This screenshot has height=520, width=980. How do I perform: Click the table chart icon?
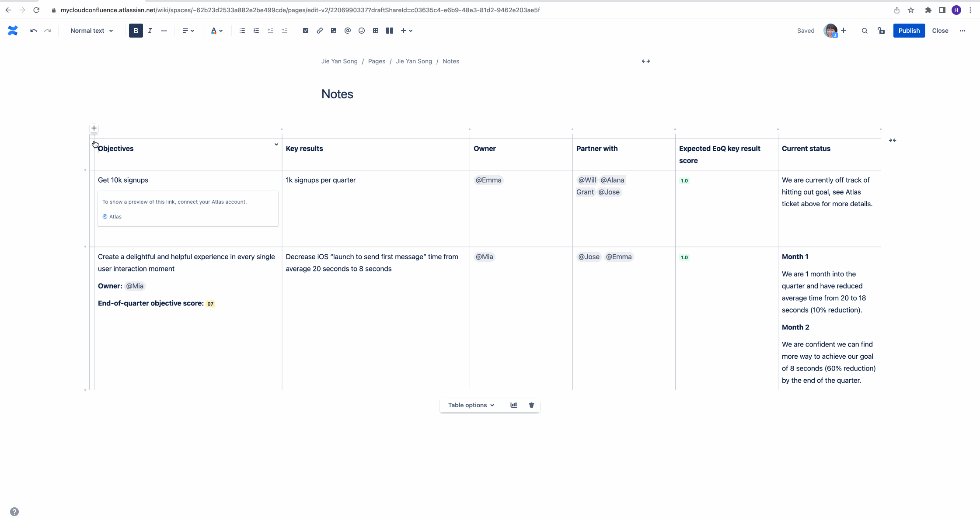click(x=513, y=405)
